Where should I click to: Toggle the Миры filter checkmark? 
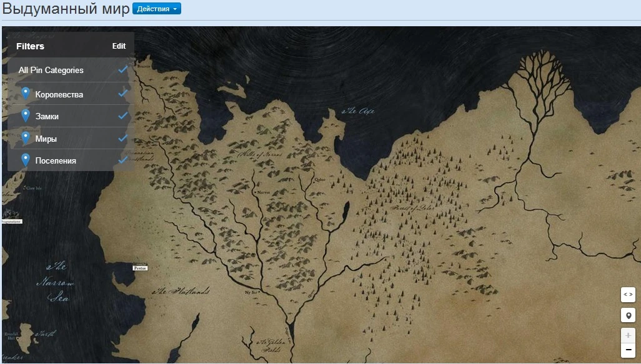122,138
